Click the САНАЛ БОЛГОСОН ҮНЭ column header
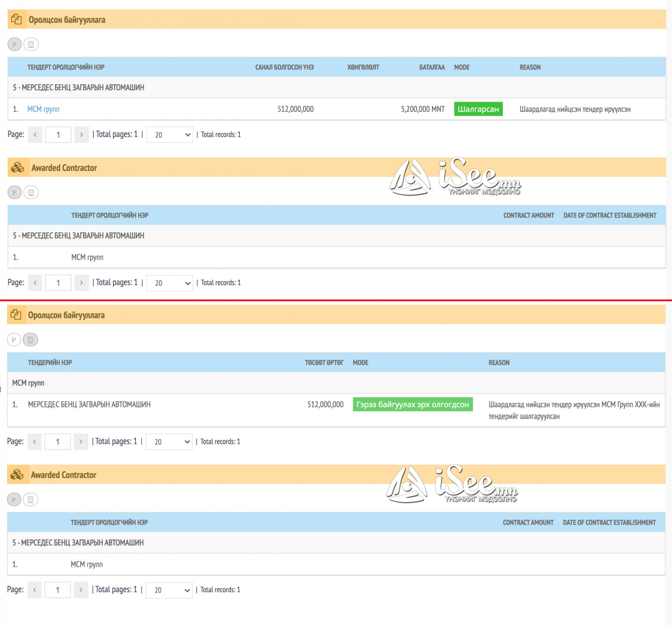The height and width of the screenshot is (625, 672). coord(284,67)
